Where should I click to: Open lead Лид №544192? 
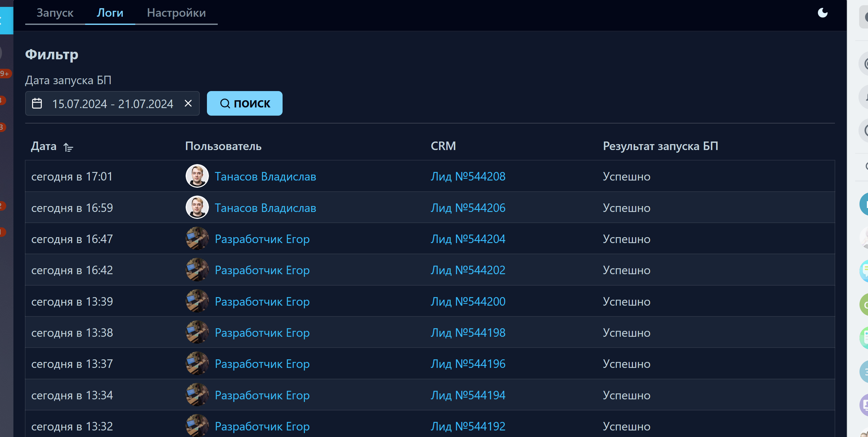[468, 426]
